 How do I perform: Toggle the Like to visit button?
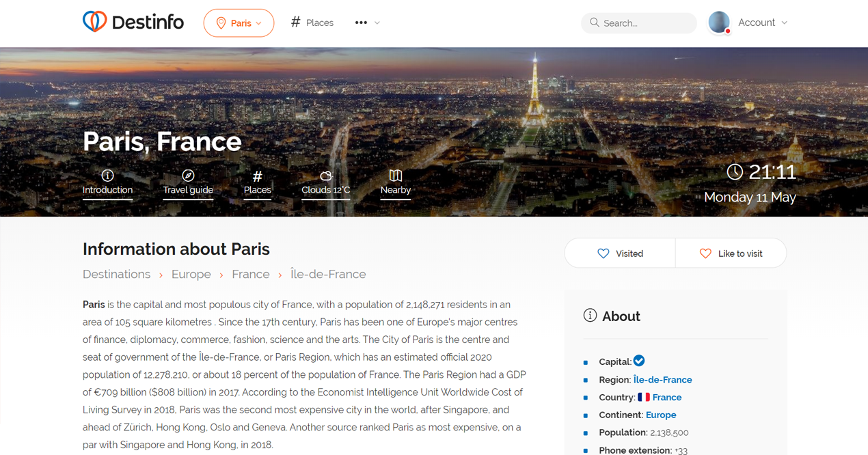click(731, 253)
